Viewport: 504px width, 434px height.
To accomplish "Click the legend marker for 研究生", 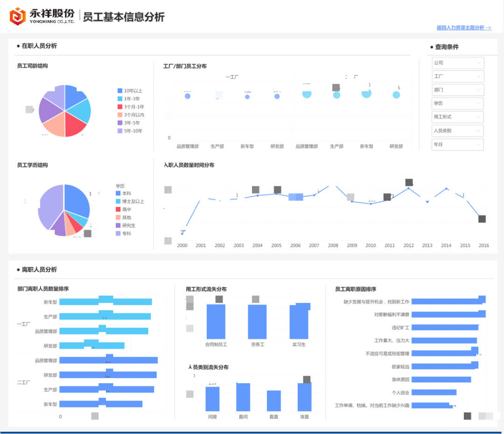I will pyautogui.click(x=118, y=226).
